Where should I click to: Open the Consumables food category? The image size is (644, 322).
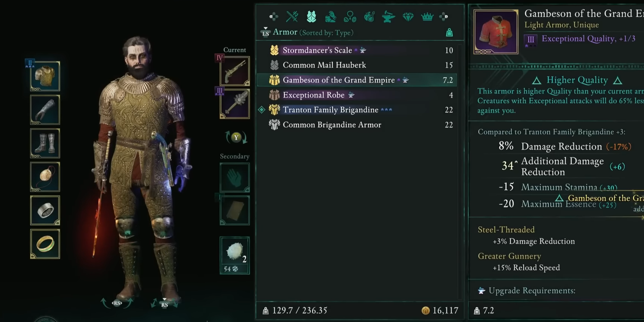(369, 17)
